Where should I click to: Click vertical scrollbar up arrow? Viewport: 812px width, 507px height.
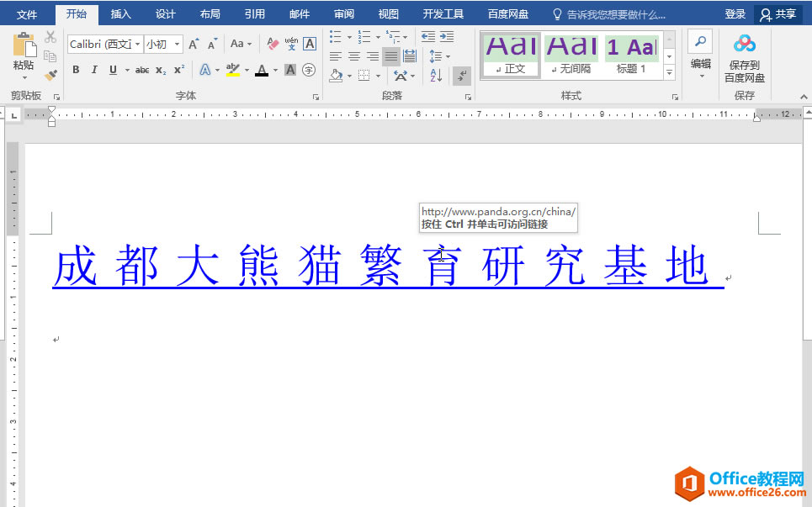click(807, 112)
